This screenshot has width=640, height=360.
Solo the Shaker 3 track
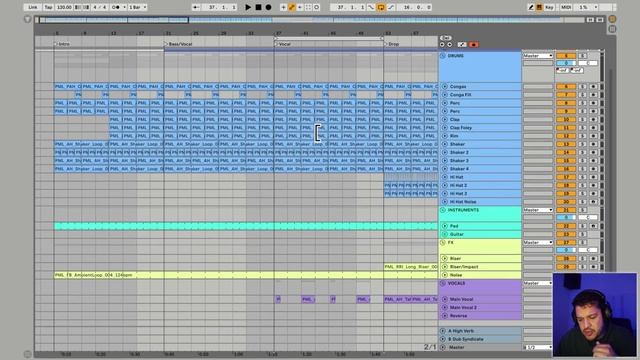click(x=582, y=160)
